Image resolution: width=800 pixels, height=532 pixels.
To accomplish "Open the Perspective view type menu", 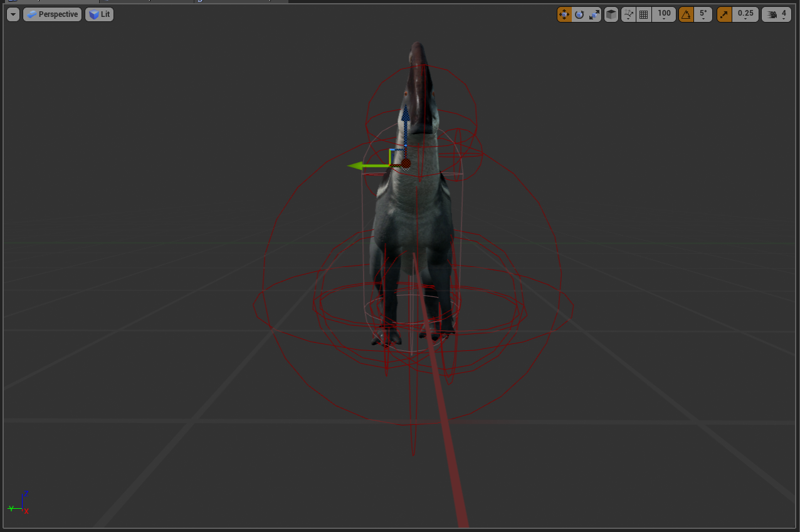I will [53, 14].
